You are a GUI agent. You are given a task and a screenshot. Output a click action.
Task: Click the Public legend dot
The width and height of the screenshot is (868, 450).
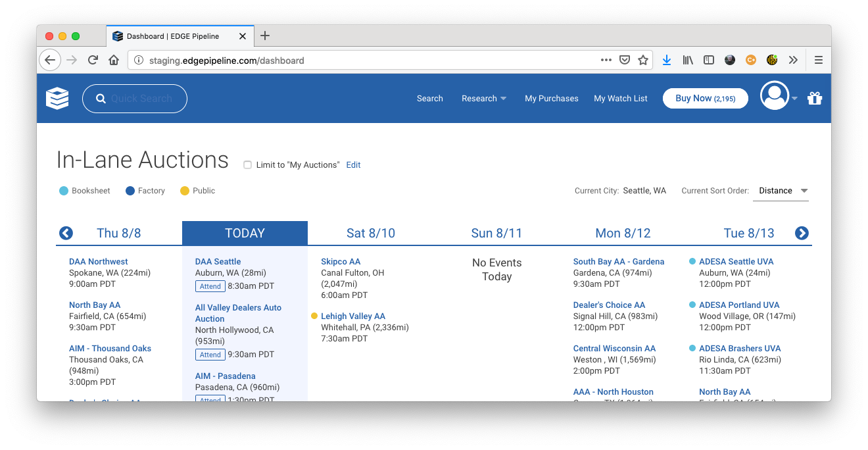click(x=185, y=191)
